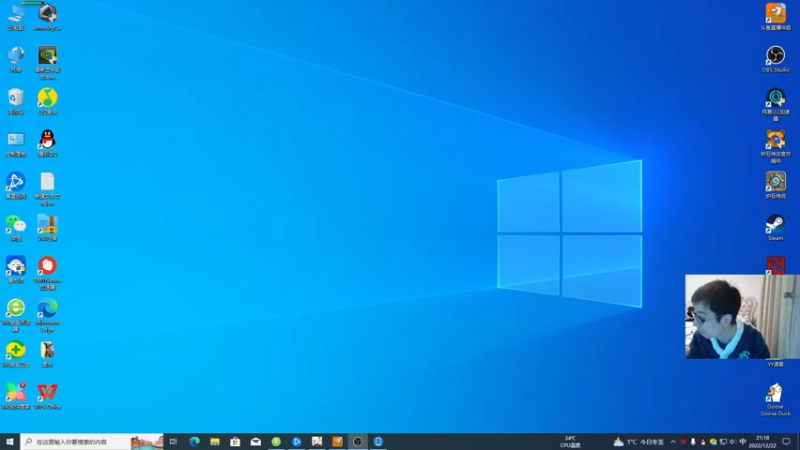
Task: Open the 360 Security Guard shortcut
Action: (x=16, y=354)
